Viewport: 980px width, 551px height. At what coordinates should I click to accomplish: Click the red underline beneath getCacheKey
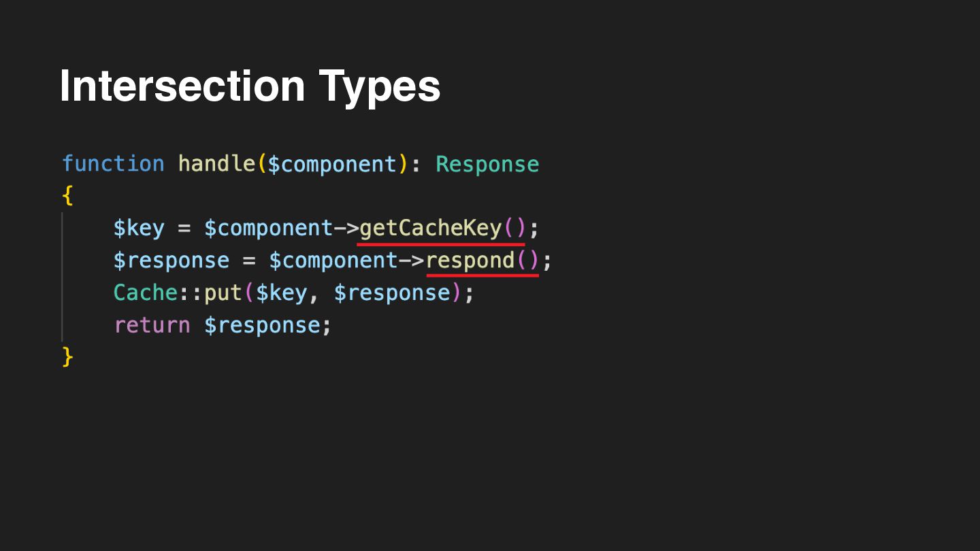click(441, 243)
